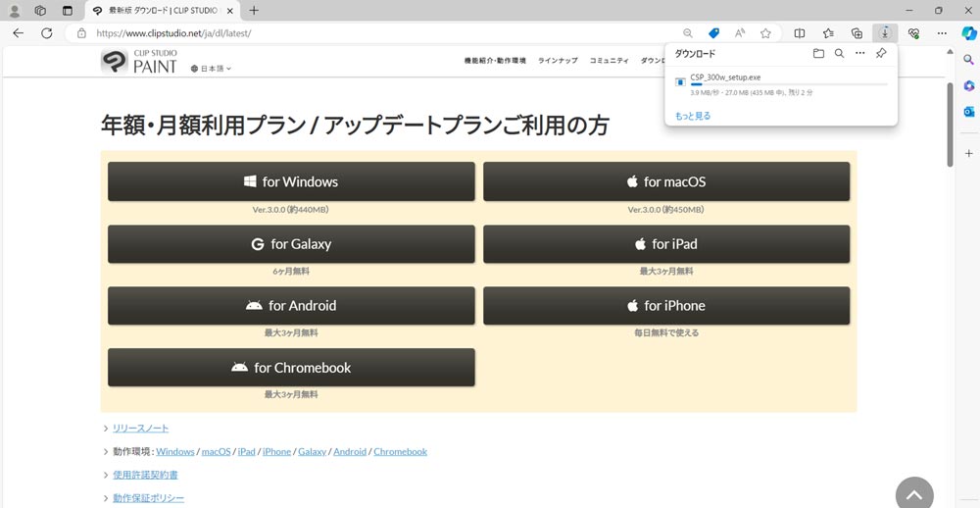Screen dimensions: 980x508
Task: Open the ラインナップ menu item
Action: (558, 61)
